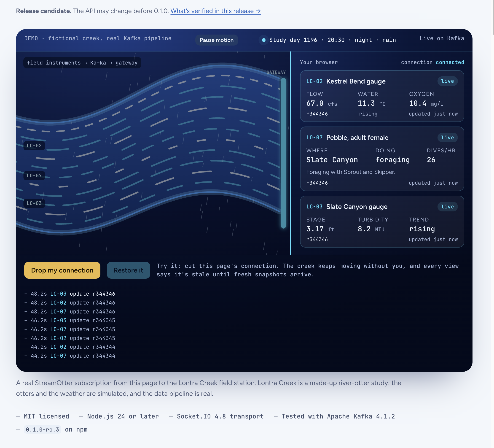Image resolution: width=494 pixels, height=448 pixels.
Task: Click the LC-03 label on the creek map
Action: pyautogui.click(x=34, y=203)
